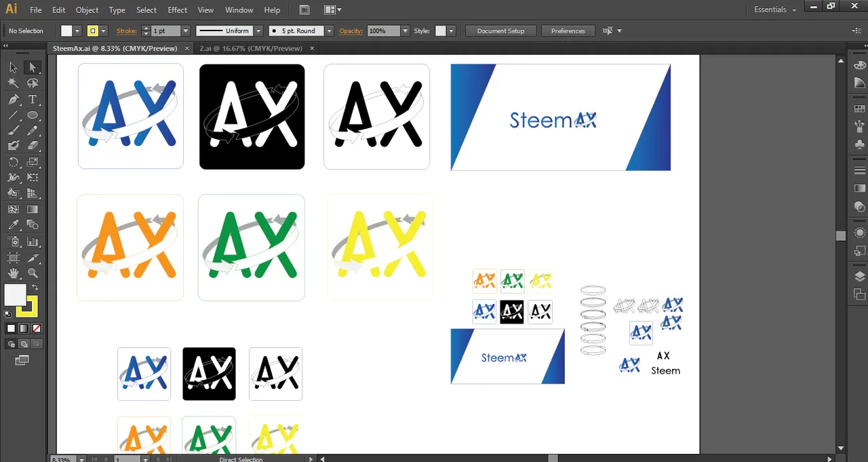
Task: Open the Layers panel icon
Action: click(860, 276)
